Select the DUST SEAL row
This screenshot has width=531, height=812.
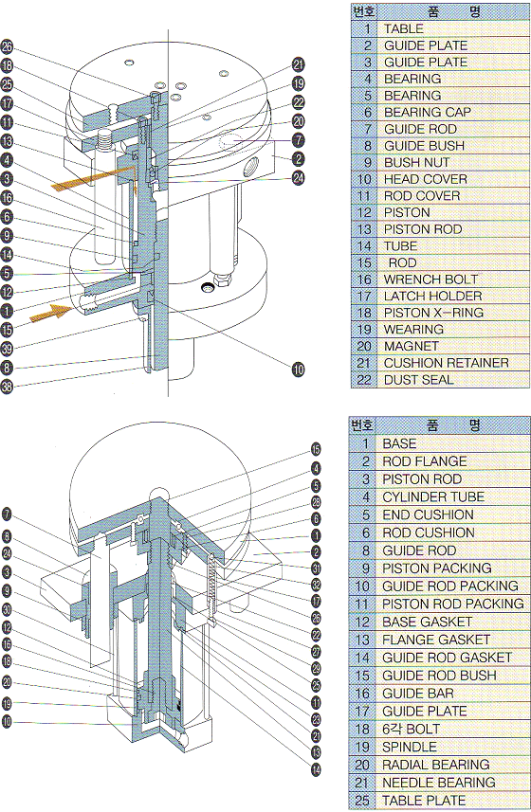[x=440, y=379]
